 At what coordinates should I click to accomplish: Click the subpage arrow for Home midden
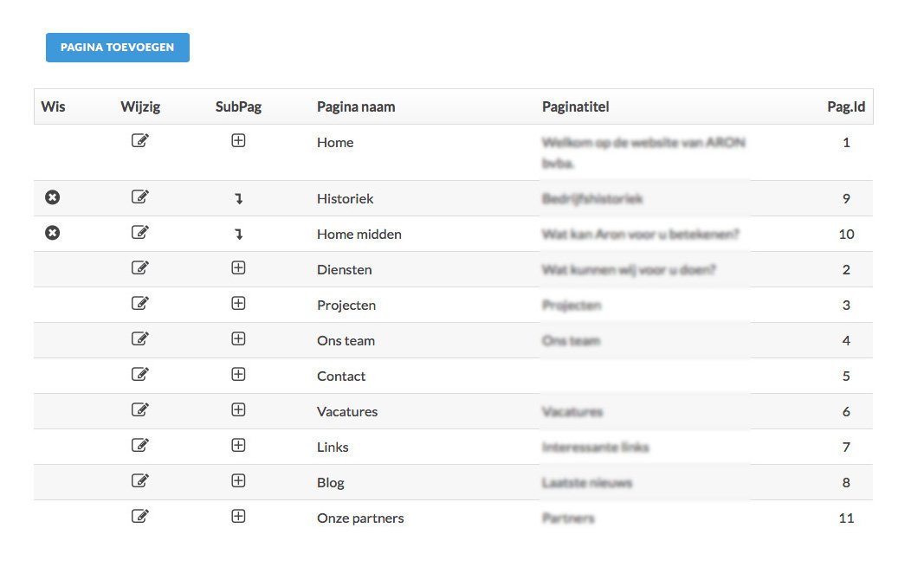click(239, 235)
